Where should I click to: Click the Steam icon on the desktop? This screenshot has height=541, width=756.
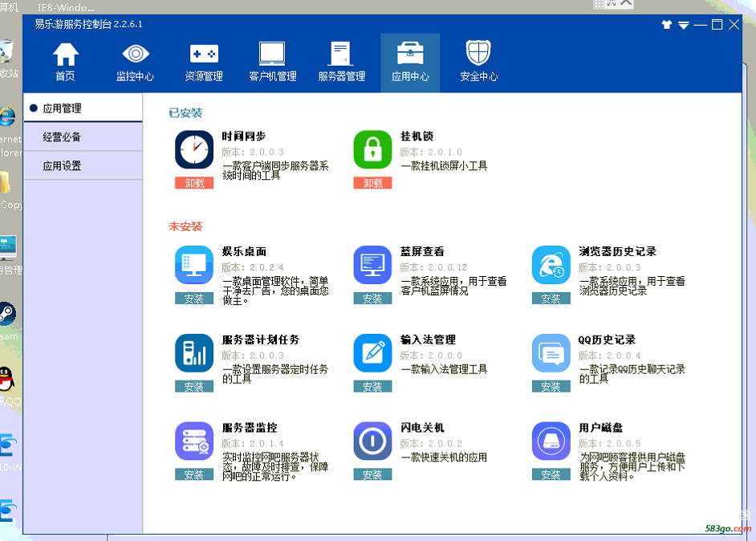8,314
